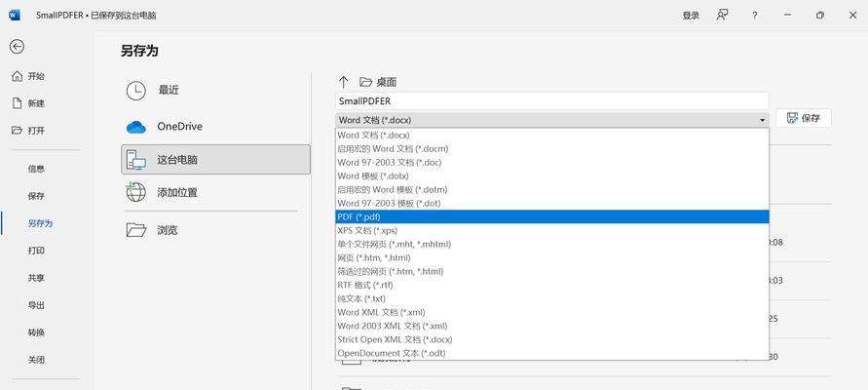Click the OneDrive cloud icon
Screen dimensions: 868x390
(x=136, y=127)
